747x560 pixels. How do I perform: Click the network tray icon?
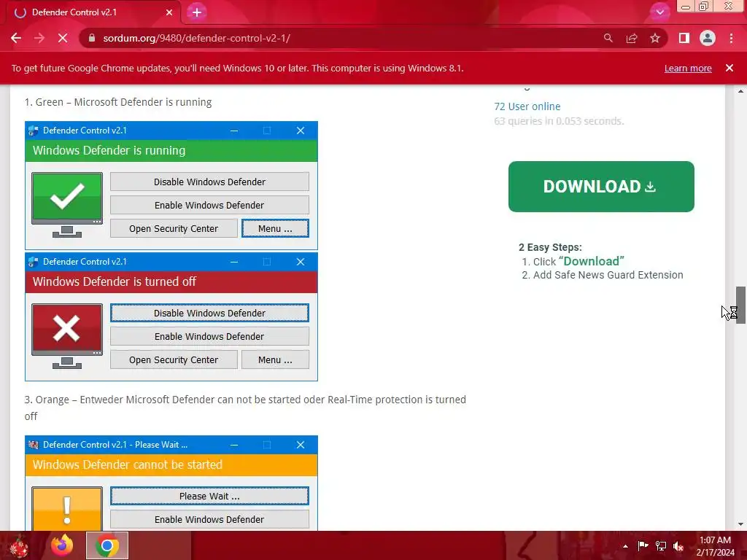click(661, 546)
